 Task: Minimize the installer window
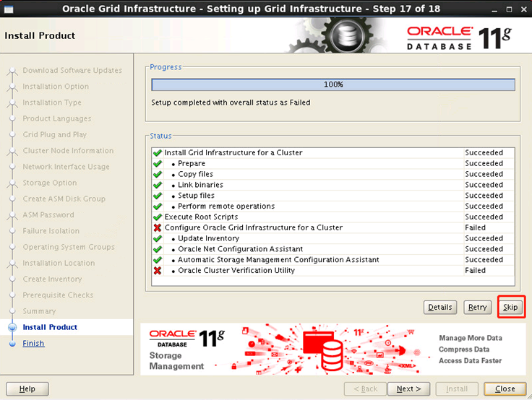(x=494, y=9)
